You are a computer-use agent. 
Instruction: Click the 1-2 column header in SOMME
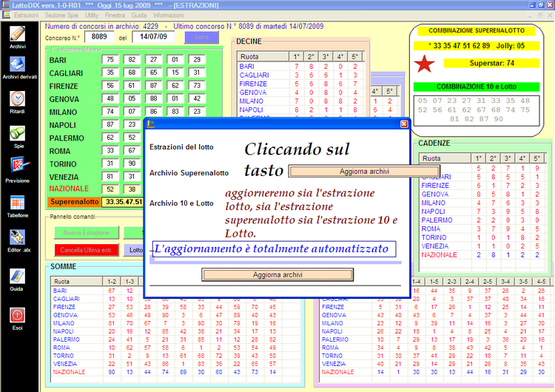[x=112, y=282]
